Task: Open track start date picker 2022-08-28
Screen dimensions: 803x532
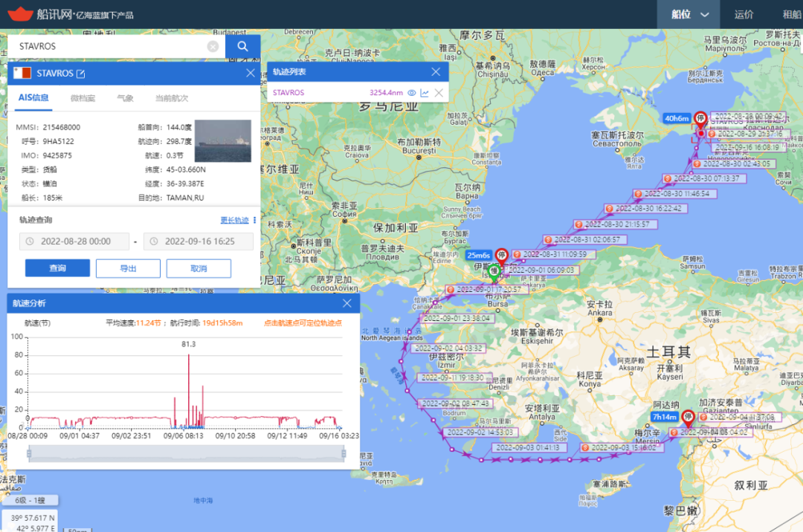Action: 74,241
